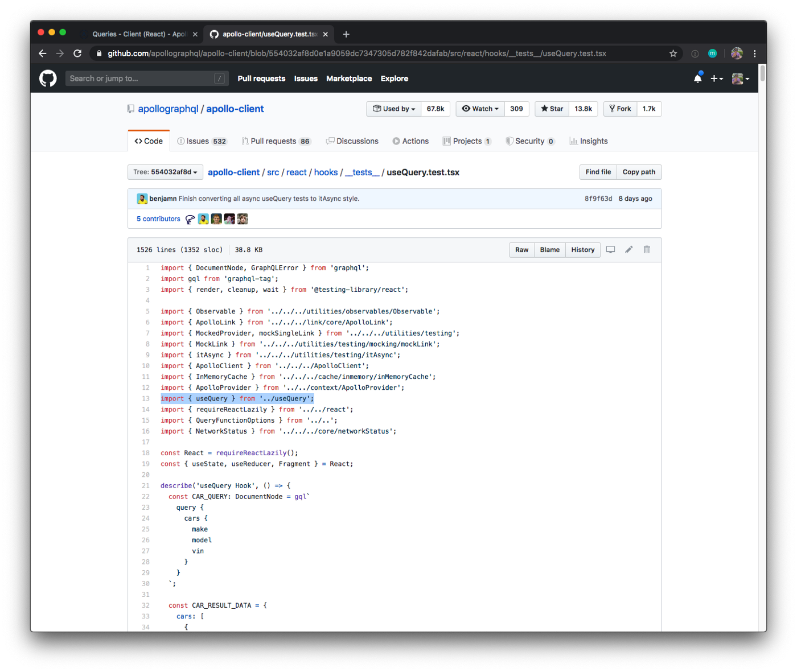Click benjamn's commit author avatar

[x=142, y=199]
